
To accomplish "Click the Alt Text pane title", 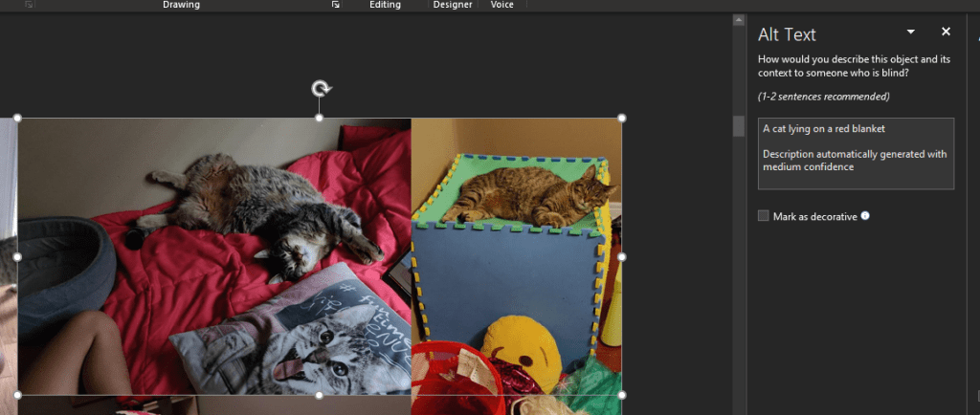I will click(x=787, y=34).
